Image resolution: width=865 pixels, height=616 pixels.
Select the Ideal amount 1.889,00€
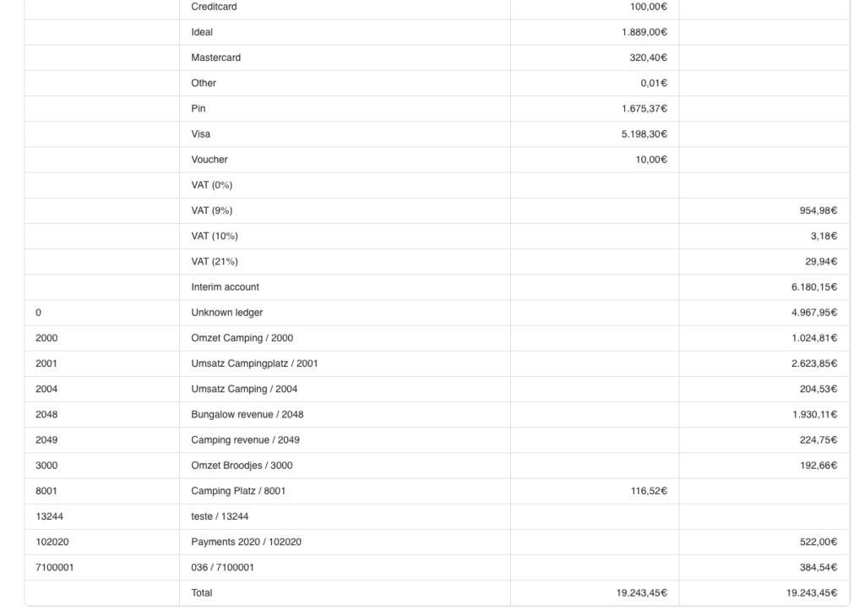[644, 32]
